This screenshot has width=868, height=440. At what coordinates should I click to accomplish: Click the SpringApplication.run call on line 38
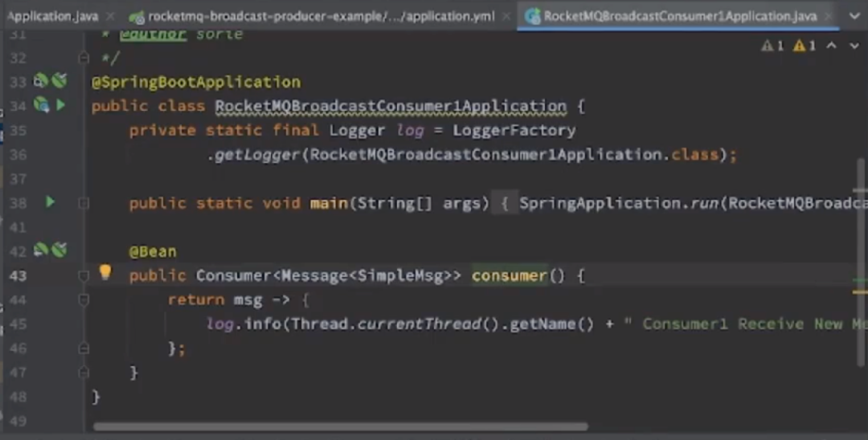tap(619, 203)
